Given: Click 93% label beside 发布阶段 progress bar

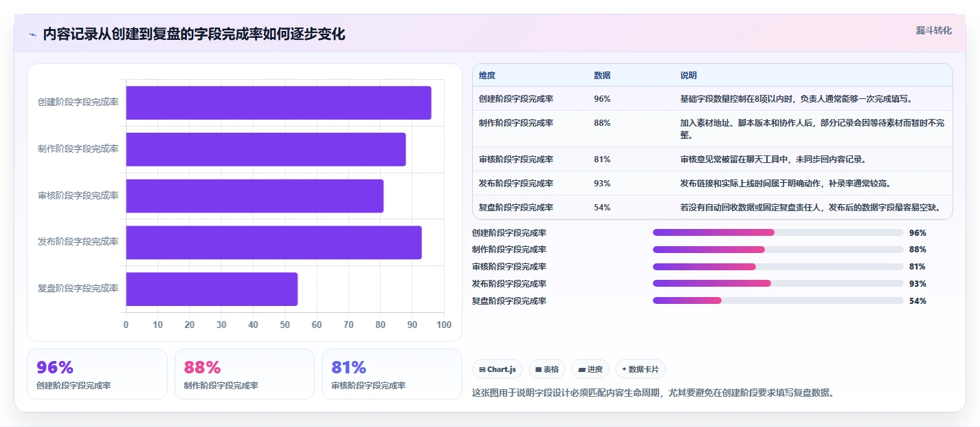Looking at the screenshot, I should [917, 283].
